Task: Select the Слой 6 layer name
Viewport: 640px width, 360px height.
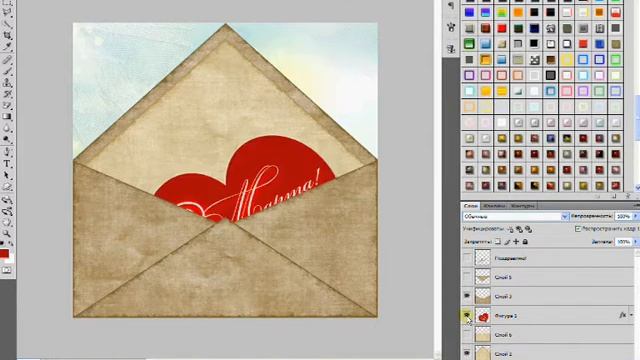Action: pos(503,335)
